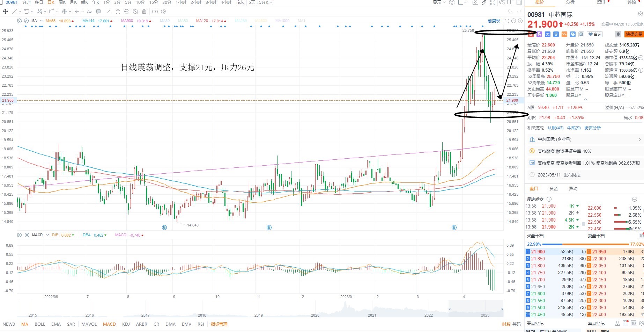This screenshot has width=644, height=332.
Task: Click the 快捷交易 quick trade button
Action: coord(634,34)
